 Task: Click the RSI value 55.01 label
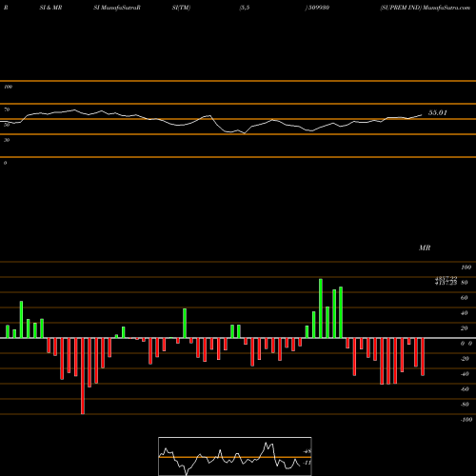click(438, 112)
